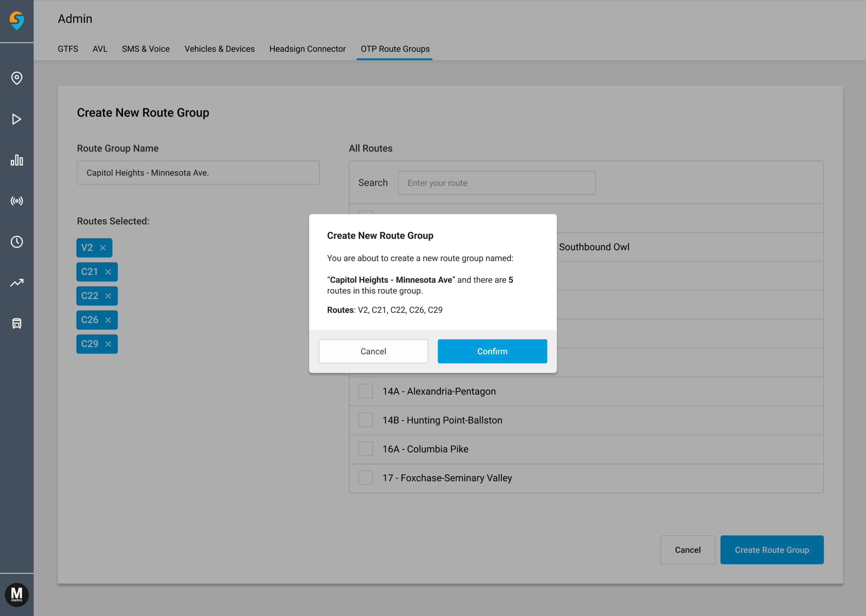The width and height of the screenshot is (866, 616).
Task: Click the Create Route Group button
Action: point(771,550)
